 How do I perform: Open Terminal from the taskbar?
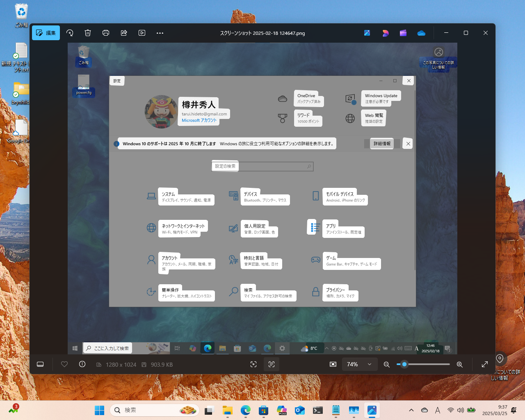pos(318,410)
